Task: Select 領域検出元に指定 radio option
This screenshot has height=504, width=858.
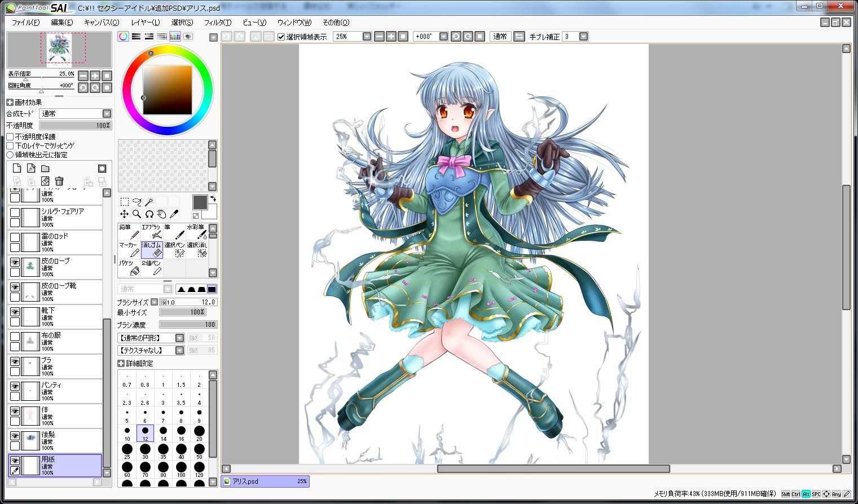Action: click(x=10, y=155)
